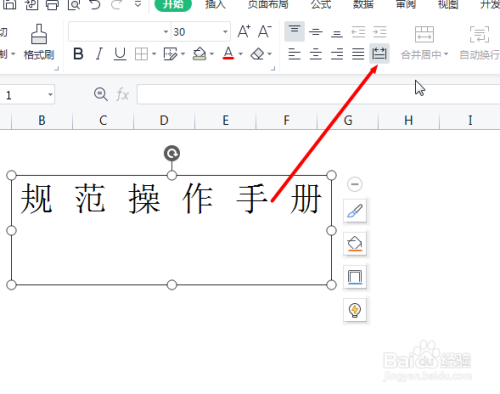Image resolution: width=500 pixels, height=394 pixels.
Task: Click the minus collapse icon beside text box
Action: pos(355,184)
